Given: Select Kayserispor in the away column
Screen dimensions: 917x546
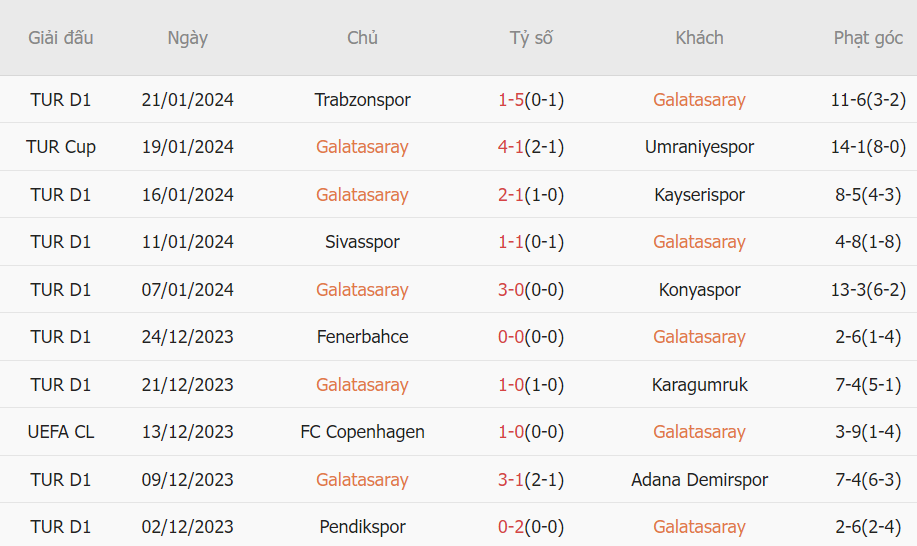Looking at the screenshot, I should 699,195.
